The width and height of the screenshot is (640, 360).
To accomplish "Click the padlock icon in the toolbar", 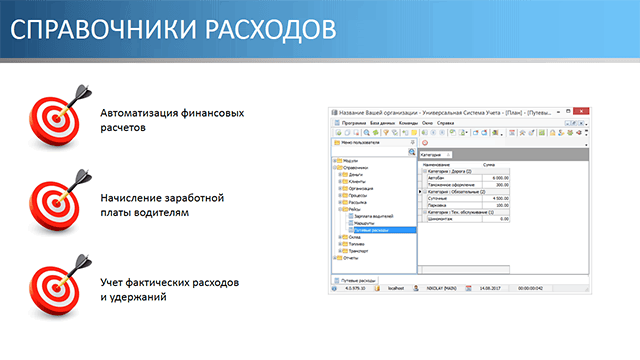I will tap(552, 133).
